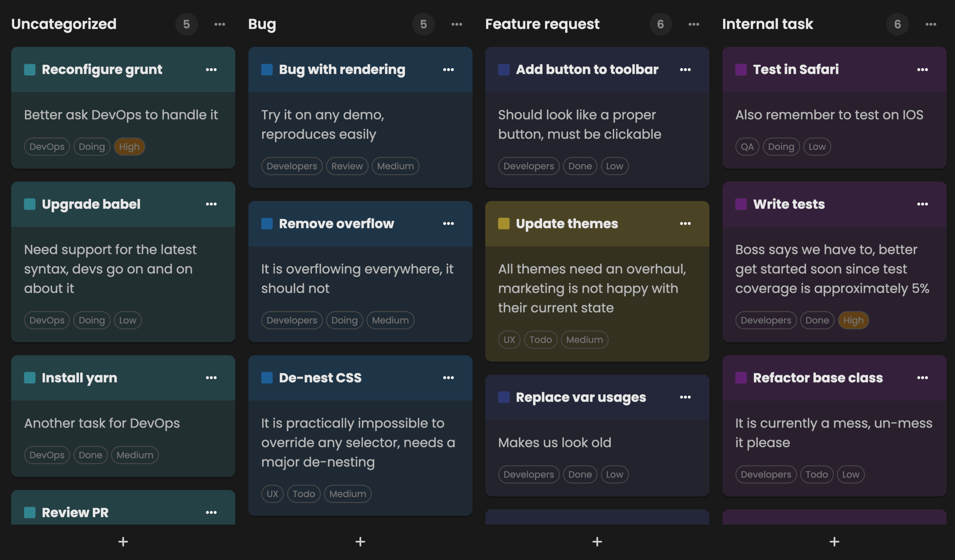Viewport: 955px width, 560px height.
Task: Open options for Write tests card
Action: click(922, 204)
